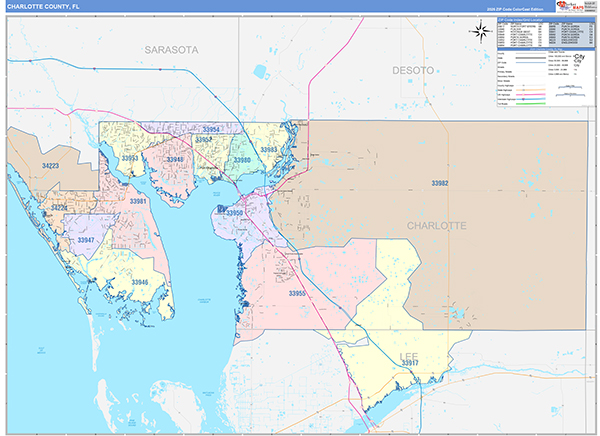Click the green toll roads legend line

click(531, 104)
